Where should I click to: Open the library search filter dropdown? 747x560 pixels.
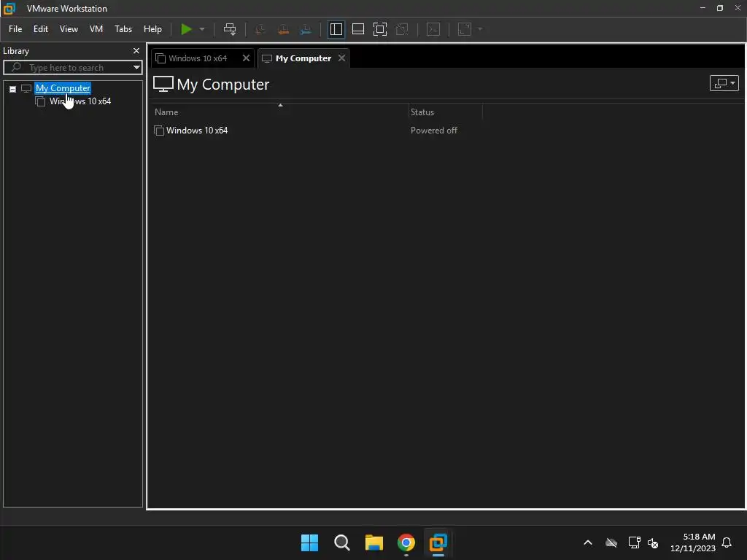point(136,68)
